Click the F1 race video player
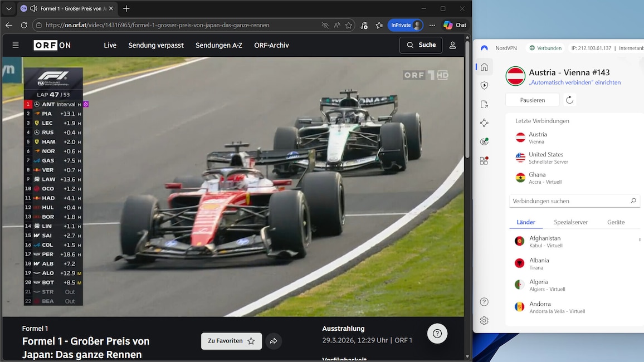Image resolution: width=644 pixels, height=362 pixels. click(x=233, y=187)
